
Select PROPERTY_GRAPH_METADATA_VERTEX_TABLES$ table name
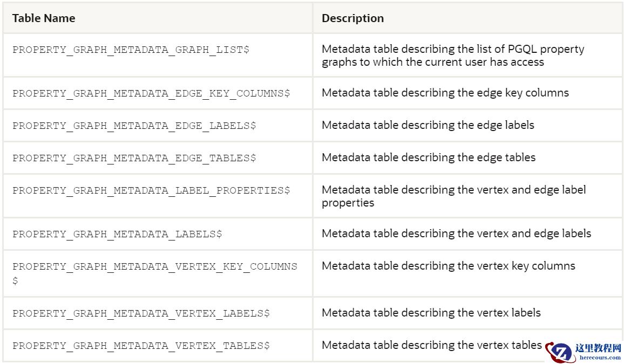[141, 346]
